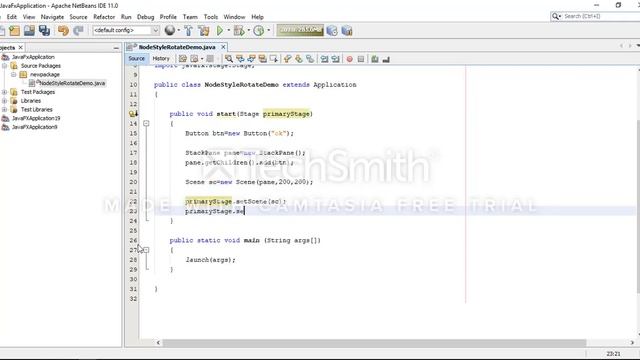Click the Save All toolbar icon

(x=44, y=31)
